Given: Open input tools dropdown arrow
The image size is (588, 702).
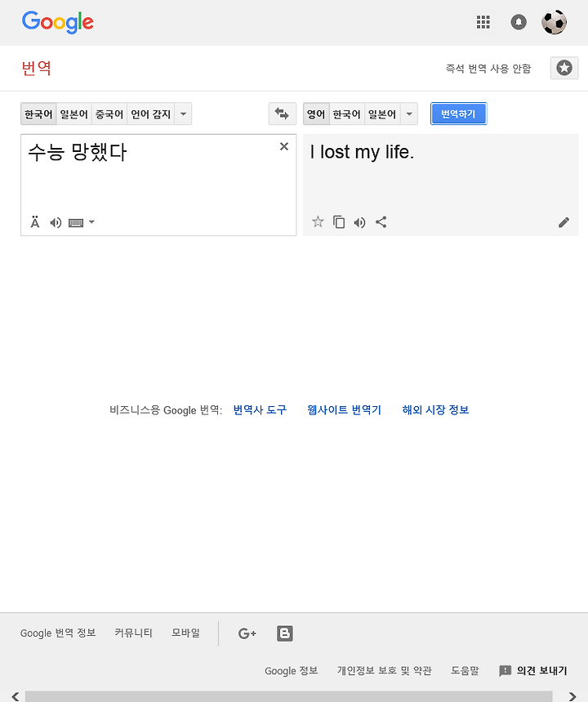Looking at the screenshot, I should click(x=91, y=222).
